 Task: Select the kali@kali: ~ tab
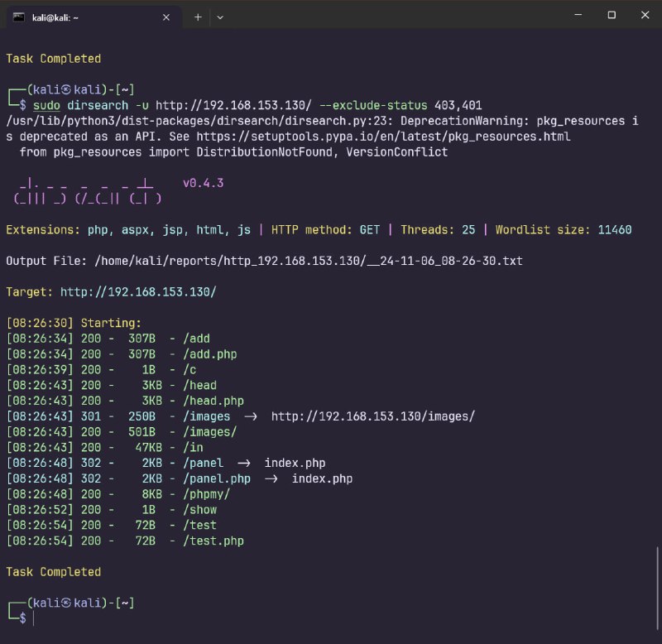(83, 16)
